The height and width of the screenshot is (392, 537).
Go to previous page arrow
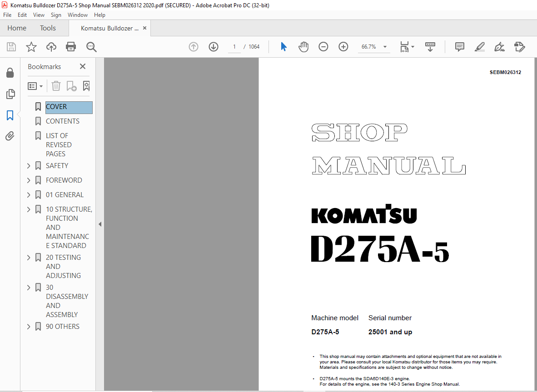[x=194, y=47]
